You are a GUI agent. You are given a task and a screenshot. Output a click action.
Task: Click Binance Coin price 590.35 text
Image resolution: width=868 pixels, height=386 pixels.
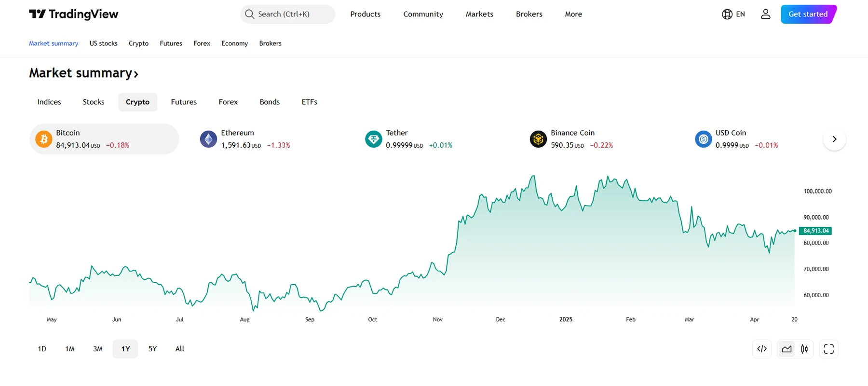tap(562, 145)
